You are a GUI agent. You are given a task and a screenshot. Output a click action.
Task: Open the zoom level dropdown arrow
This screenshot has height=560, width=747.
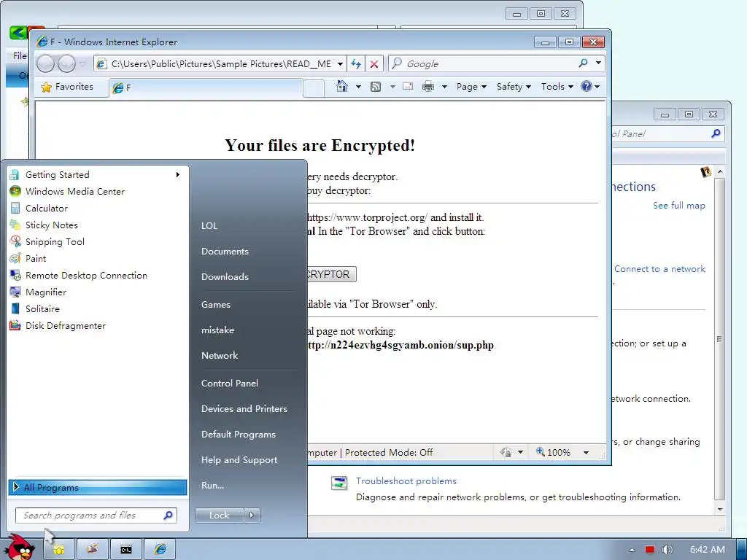coord(586,452)
